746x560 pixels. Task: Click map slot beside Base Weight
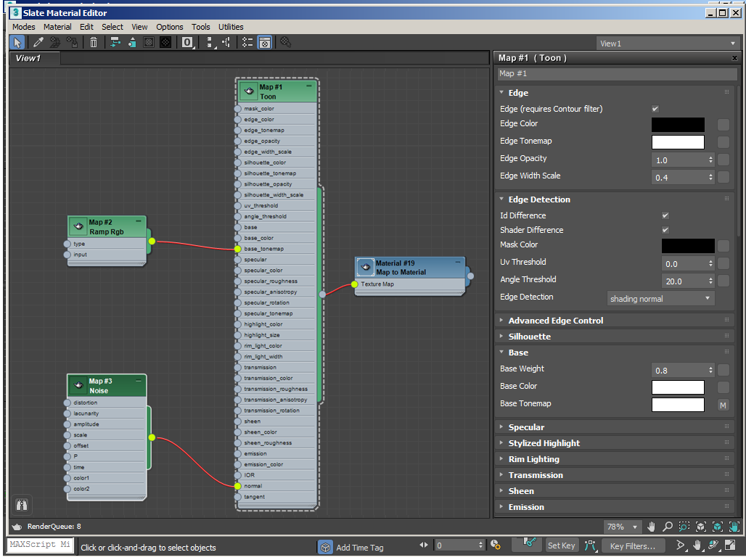pyautogui.click(x=724, y=371)
